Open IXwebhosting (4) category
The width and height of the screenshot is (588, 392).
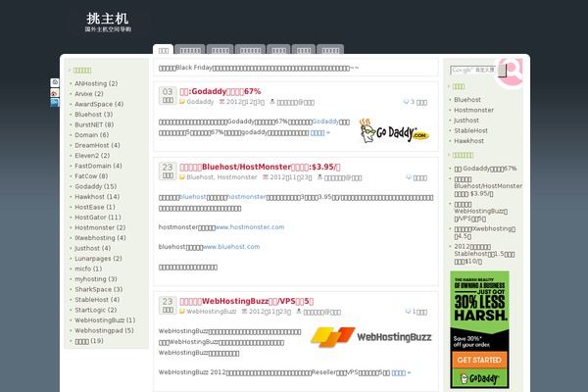tap(100, 238)
